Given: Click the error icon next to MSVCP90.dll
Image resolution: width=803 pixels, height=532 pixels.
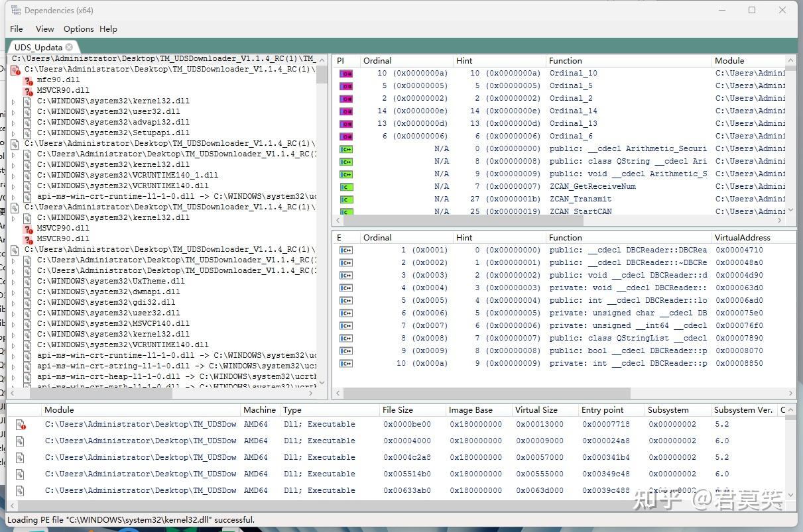Looking at the screenshot, I should (x=28, y=229).
